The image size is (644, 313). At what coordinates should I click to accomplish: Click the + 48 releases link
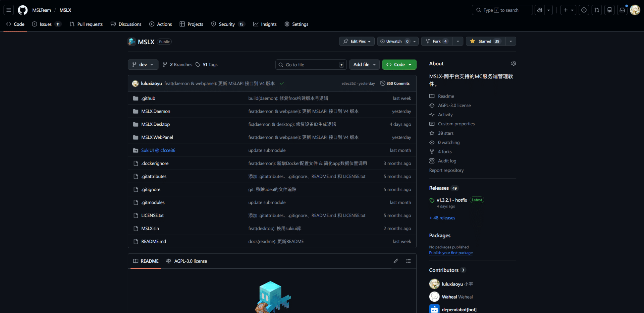442,218
